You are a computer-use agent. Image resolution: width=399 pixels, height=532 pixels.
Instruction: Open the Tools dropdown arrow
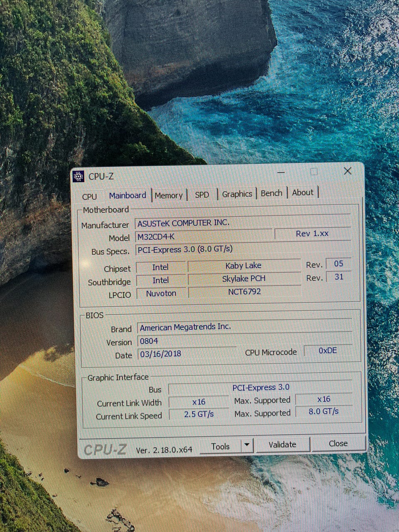[247, 445]
